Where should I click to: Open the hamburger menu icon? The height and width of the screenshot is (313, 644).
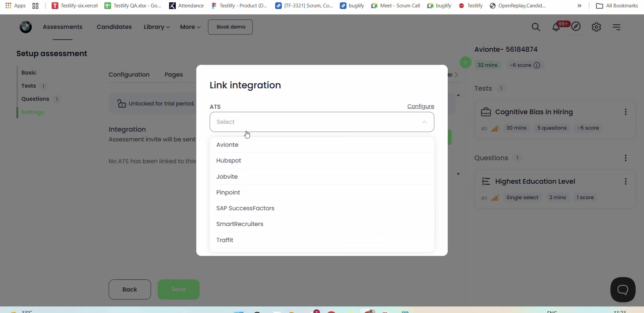coord(616,27)
